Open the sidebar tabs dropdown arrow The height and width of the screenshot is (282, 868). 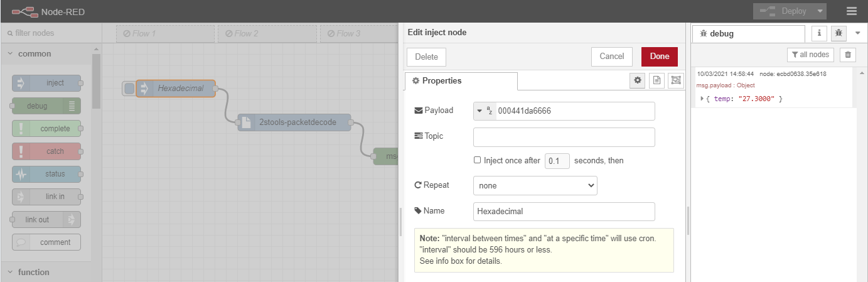(x=858, y=33)
